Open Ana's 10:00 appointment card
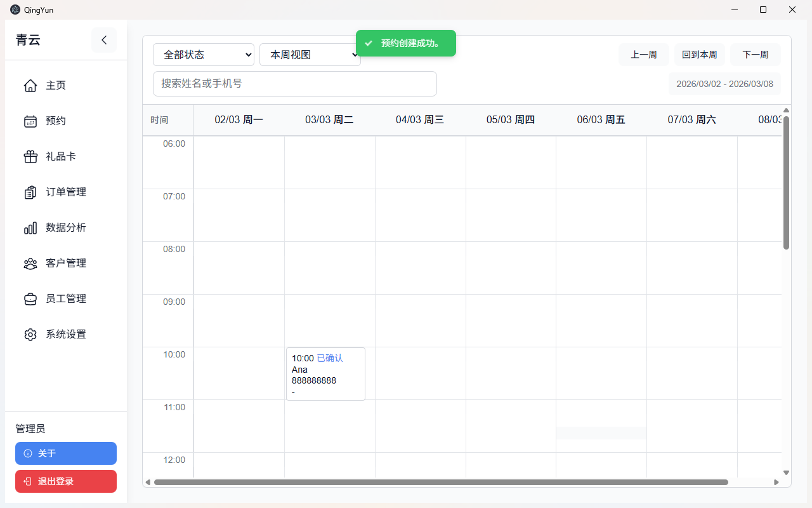The height and width of the screenshot is (508, 812). pos(325,374)
